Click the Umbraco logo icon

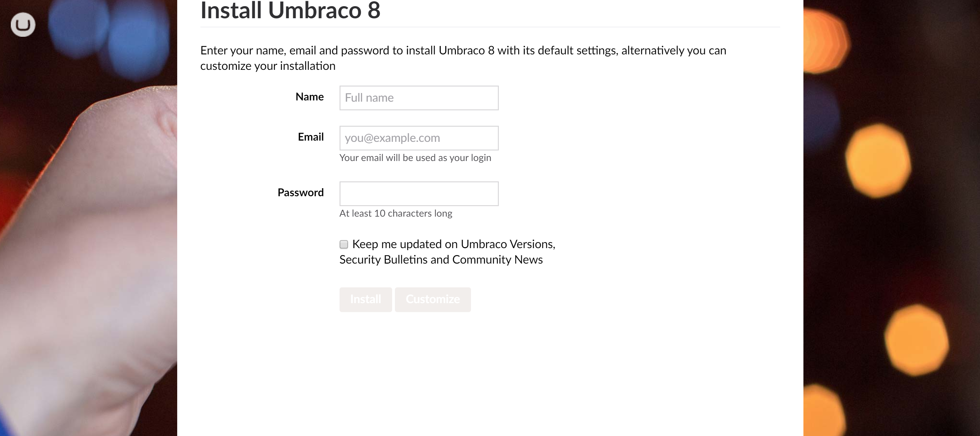pyautogui.click(x=23, y=25)
